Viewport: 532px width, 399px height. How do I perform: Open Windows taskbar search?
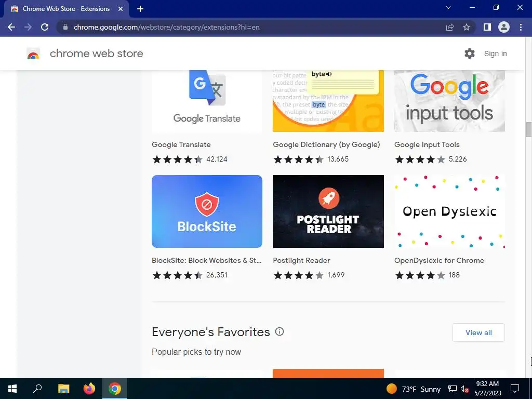(x=37, y=389)
